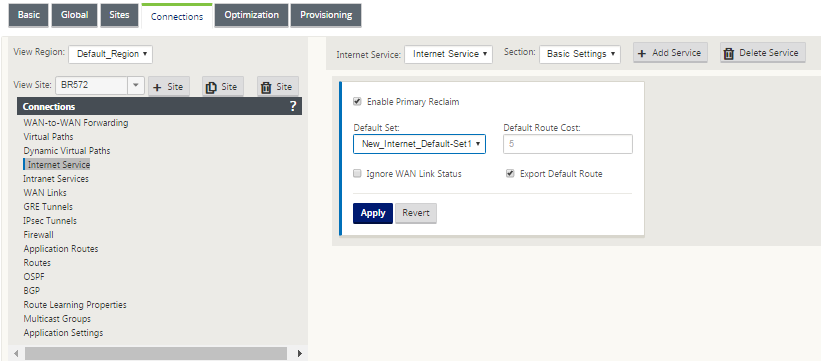This screenshot has width=827, height=361.
Task: Open the Connections help question mark
Action: tap(293, 107)
